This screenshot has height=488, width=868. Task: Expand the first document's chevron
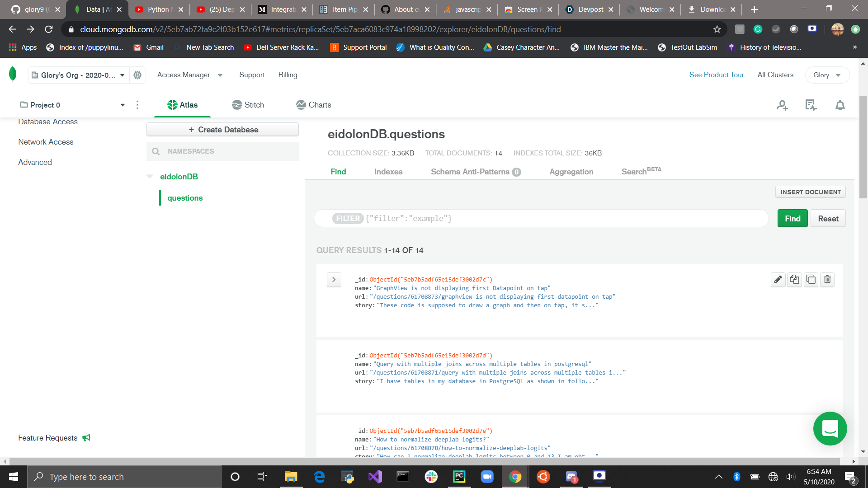(x=334, y=280)
